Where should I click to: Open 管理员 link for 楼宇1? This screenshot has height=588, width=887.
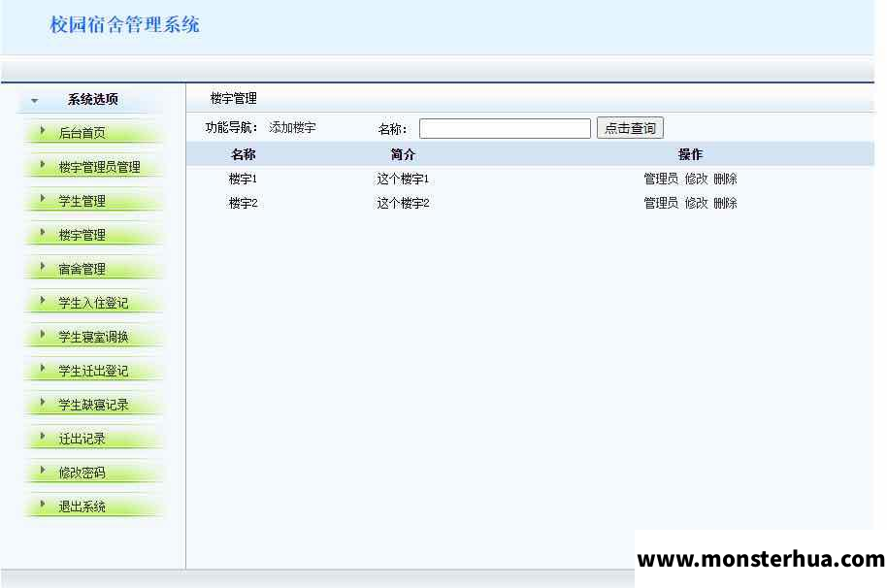[661, 180]
